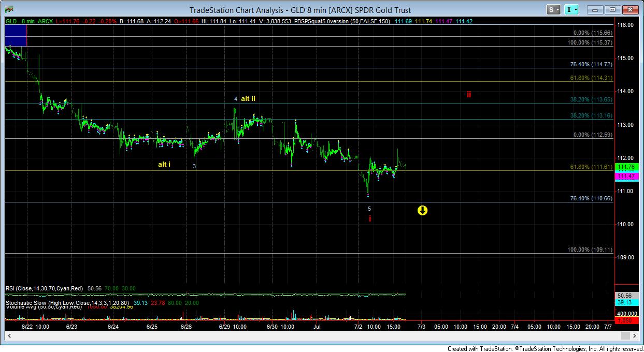Viewport: 644px width, 352px height.
Task: Click the yellow down-arrow marker on the chart
Action: tap(423, 210)
